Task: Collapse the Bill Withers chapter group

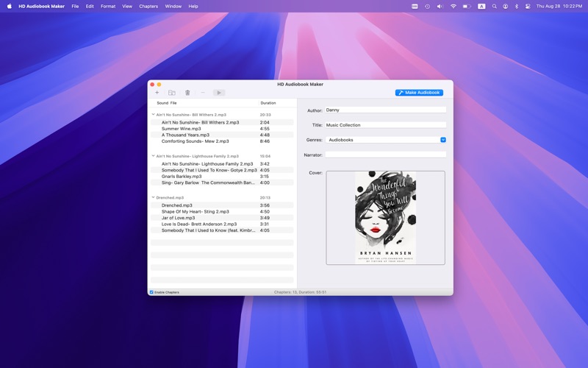Action: point(153,115)
